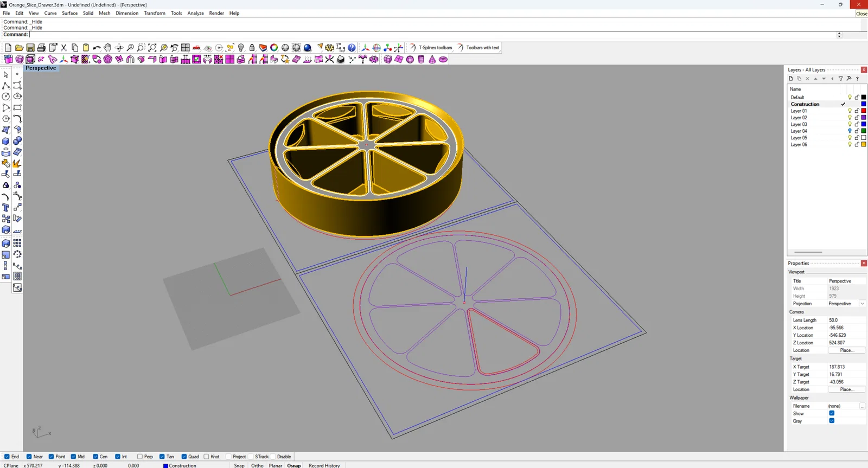Open the Perspective viewport title menu
The width and height of the screenshot is (868, 468).
point(41,68)
